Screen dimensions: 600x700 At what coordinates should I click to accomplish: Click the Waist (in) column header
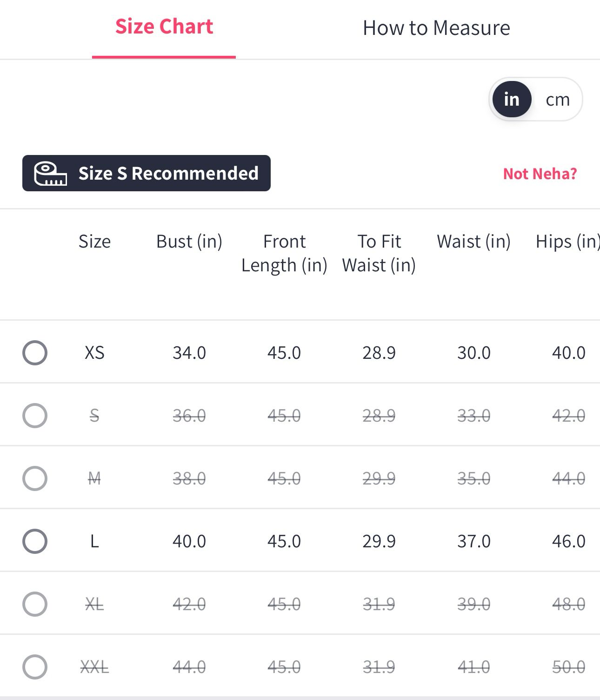point(473,242)
